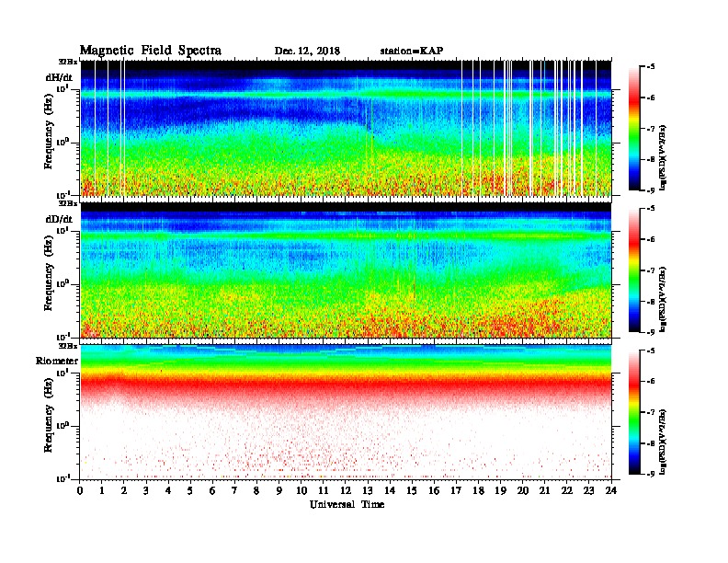Screen dimensions: 728x563
Task: Click the 'Magnetic Field Spectra' plot title
Action: coord(151,51)
